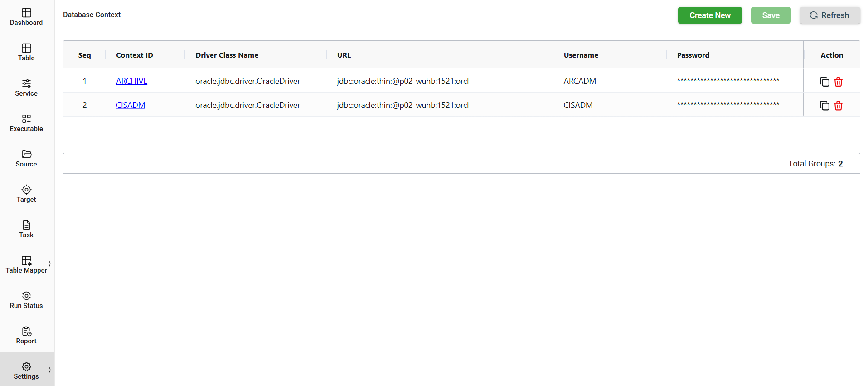This screenshot has width=868, height=386.
Task: Select the Table menu item
Action: tap(26, 53)
